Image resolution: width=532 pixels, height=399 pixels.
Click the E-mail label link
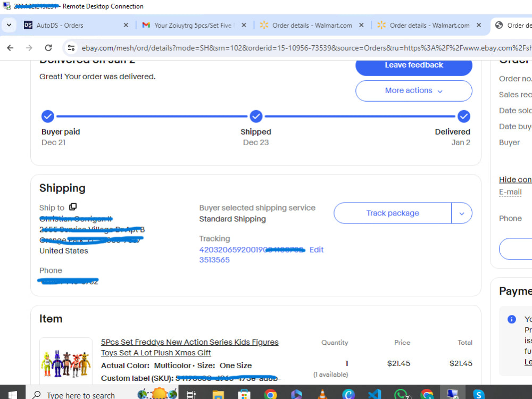[x=510, y=192]
